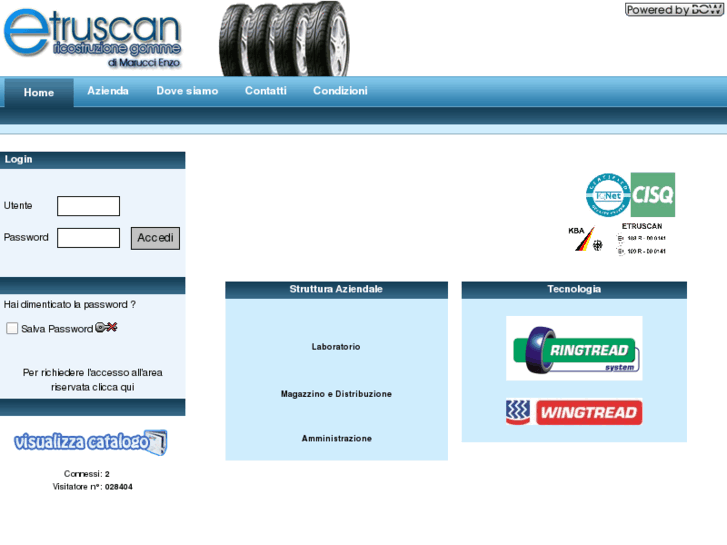Open the Azienda menu item
Viewport: 727px width, 545px height.
click(x=108, y=91)
